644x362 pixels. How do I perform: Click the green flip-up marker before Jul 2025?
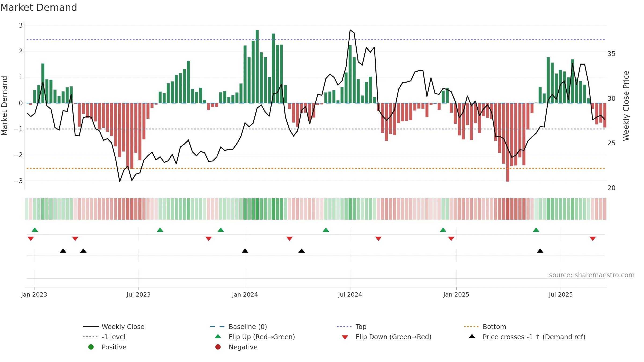point(536,230)
